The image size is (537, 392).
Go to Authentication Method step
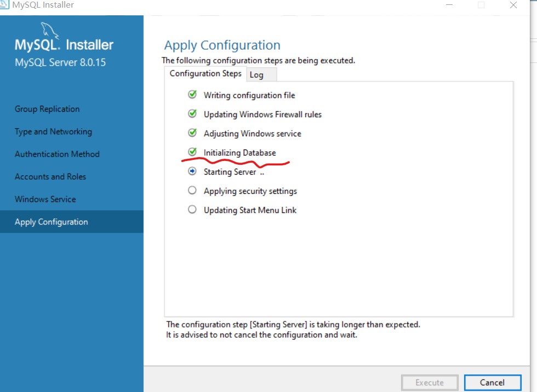(x=57, y=154)
